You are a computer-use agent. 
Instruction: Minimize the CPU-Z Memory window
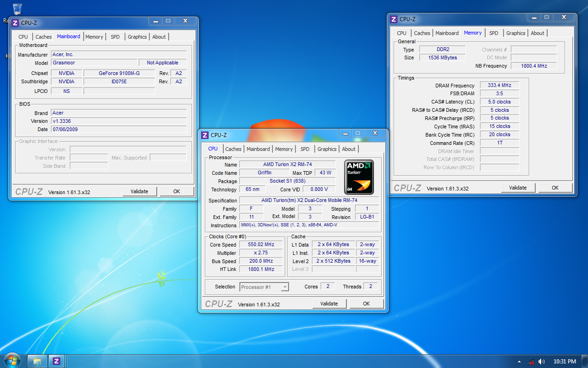pos(533,17)
